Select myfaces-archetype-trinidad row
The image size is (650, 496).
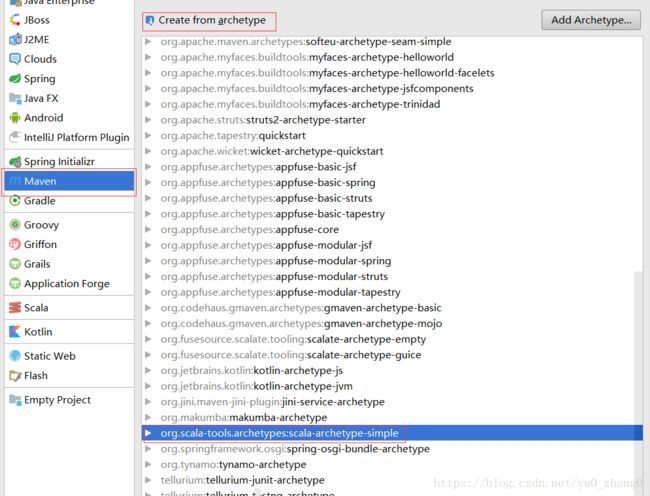392,104
